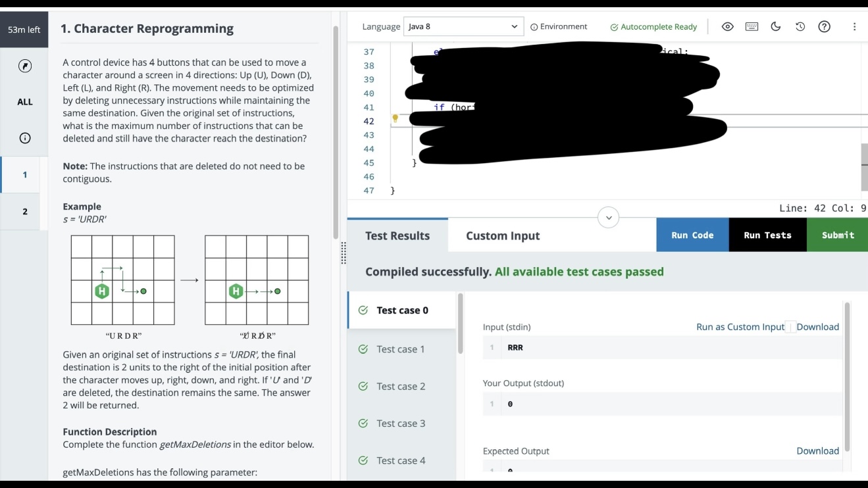
Task: Collapse the test results panel chevron
Action: click(608, 218)
